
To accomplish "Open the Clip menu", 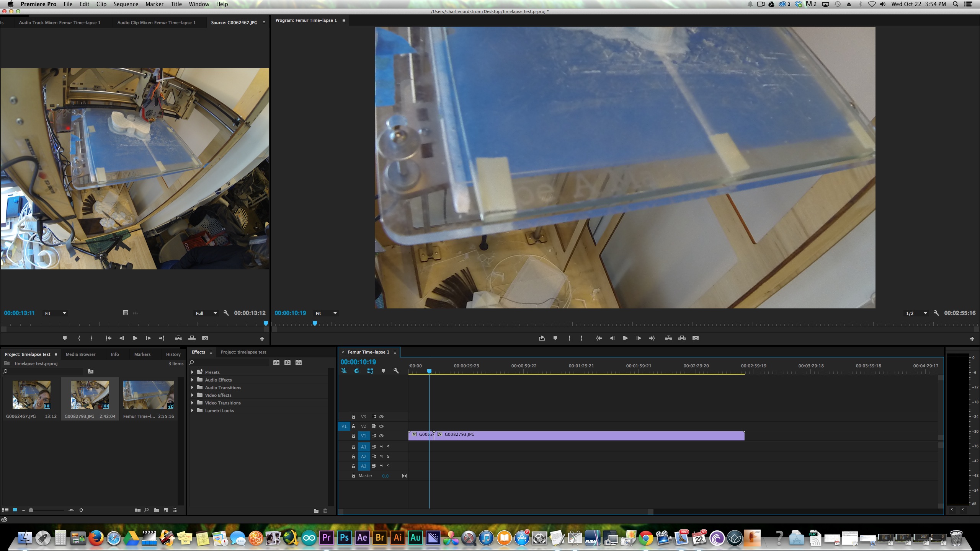I will pyautogui.click(x=101, y=4).
